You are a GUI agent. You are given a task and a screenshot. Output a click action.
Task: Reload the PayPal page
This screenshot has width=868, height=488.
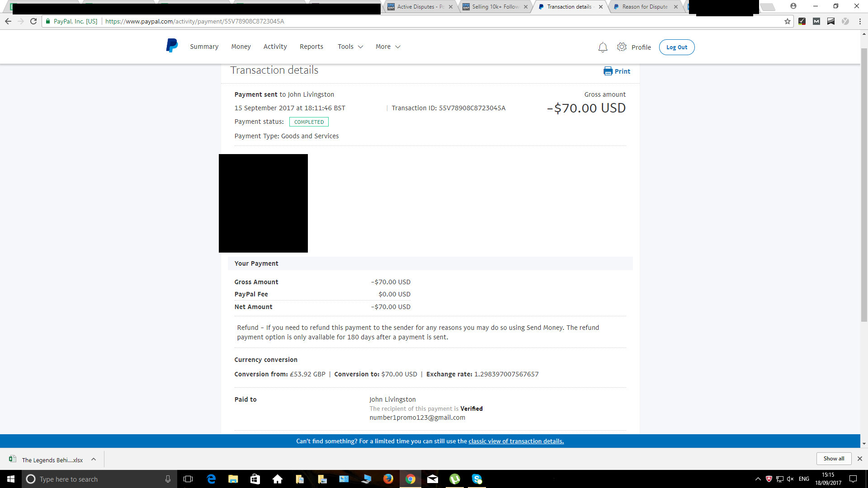click(x=33, y=21)
